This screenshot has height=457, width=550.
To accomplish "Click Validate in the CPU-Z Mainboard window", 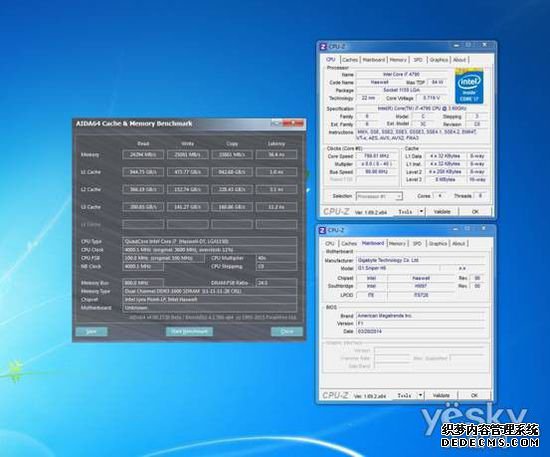I will (x=441, y=395).
